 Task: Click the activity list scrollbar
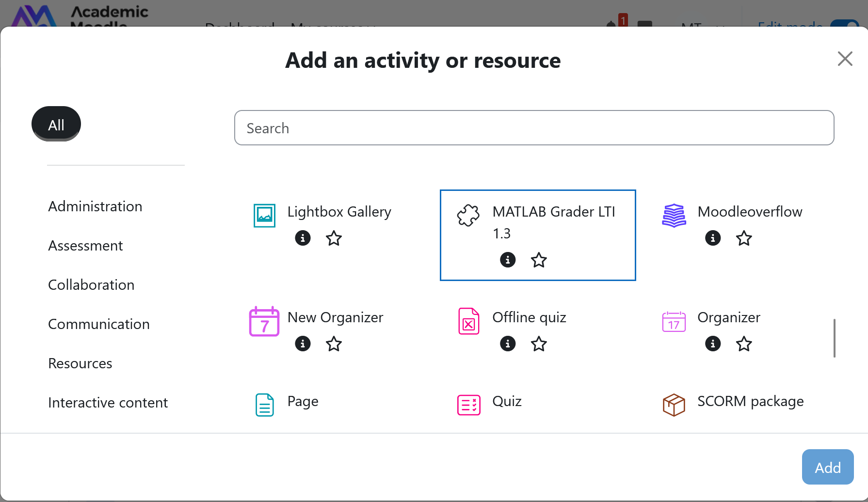coord(834,338)
